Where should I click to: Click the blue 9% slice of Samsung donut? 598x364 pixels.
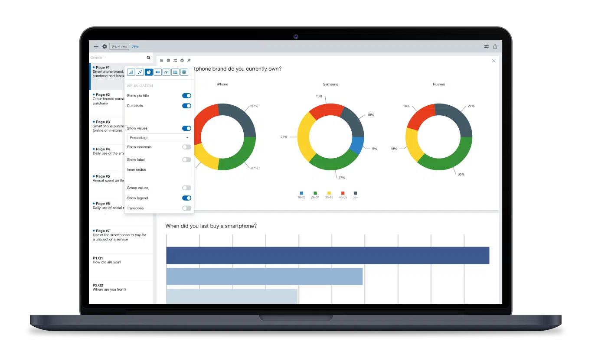pyautogui.click(x=357, y=146)
